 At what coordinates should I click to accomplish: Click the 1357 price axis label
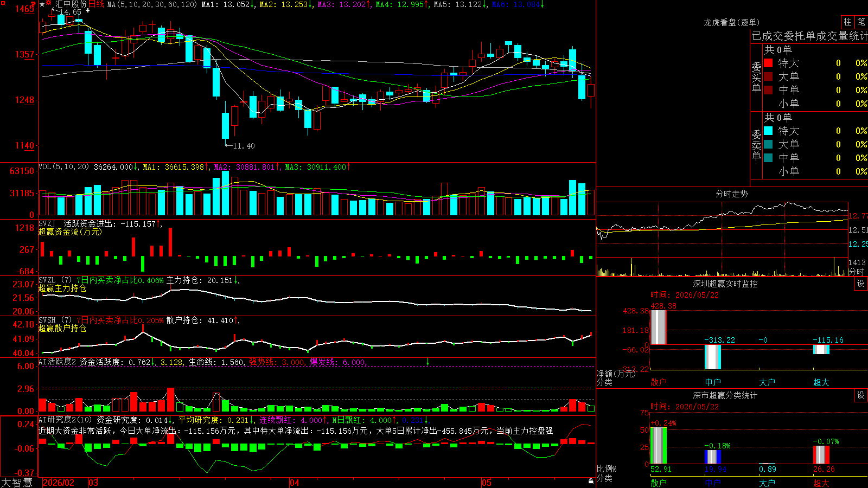(x=24, y=54)
